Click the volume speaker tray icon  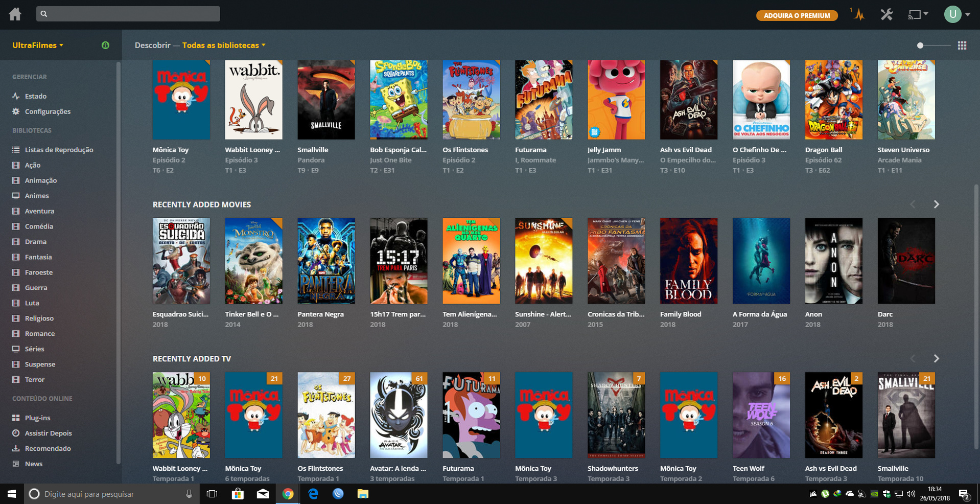911,494
